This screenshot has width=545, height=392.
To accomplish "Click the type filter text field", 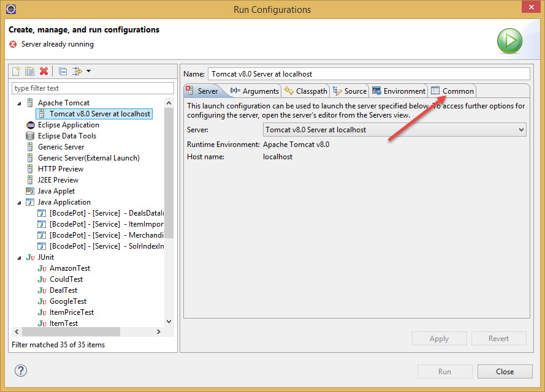I will tap(93, 88).
